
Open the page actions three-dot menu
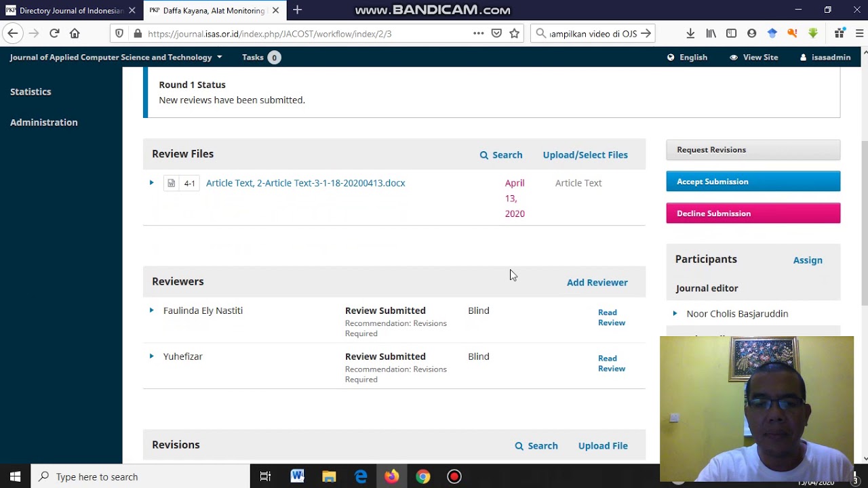pos(478,33)
